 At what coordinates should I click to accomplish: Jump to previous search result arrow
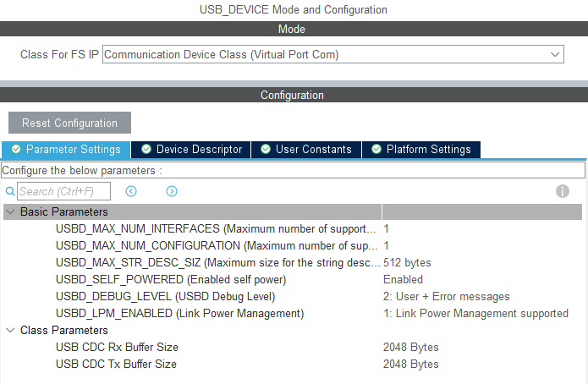(x=131, y=191)
